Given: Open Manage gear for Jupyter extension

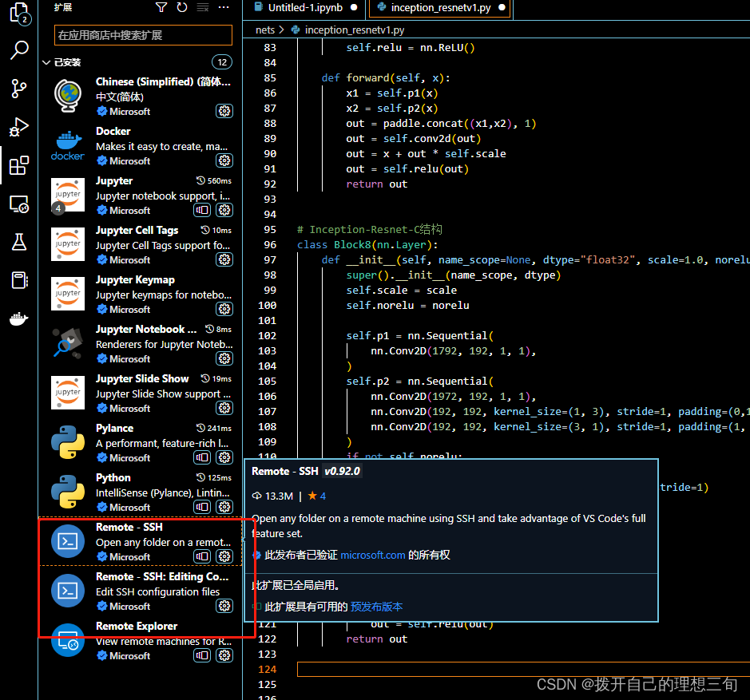Looking at the screenshot, I should click(224, 209).
